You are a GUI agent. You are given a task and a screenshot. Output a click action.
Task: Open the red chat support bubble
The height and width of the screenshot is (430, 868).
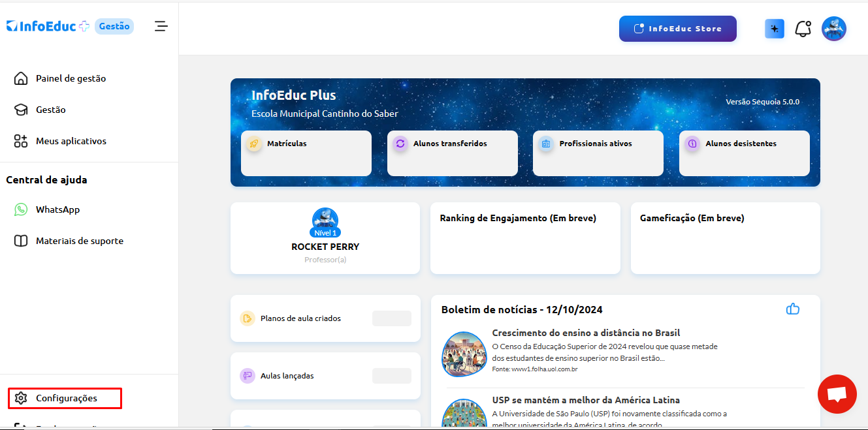pos(837,394)
